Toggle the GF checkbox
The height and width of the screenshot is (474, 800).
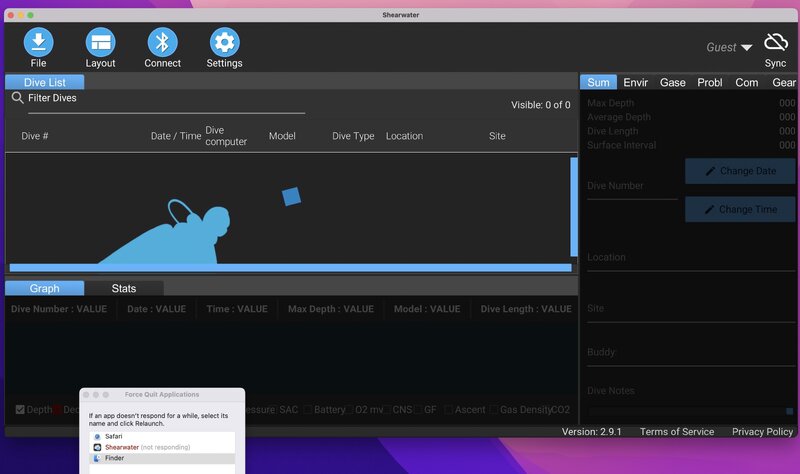(x=418, y=410)
